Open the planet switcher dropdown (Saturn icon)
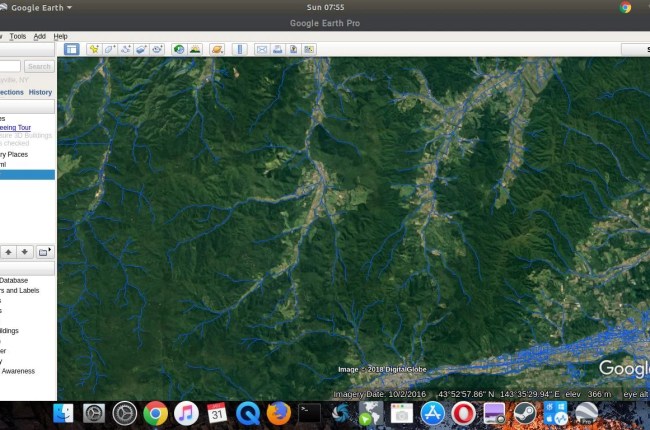Viewport: 650px width, 430px height. point(217,49)
